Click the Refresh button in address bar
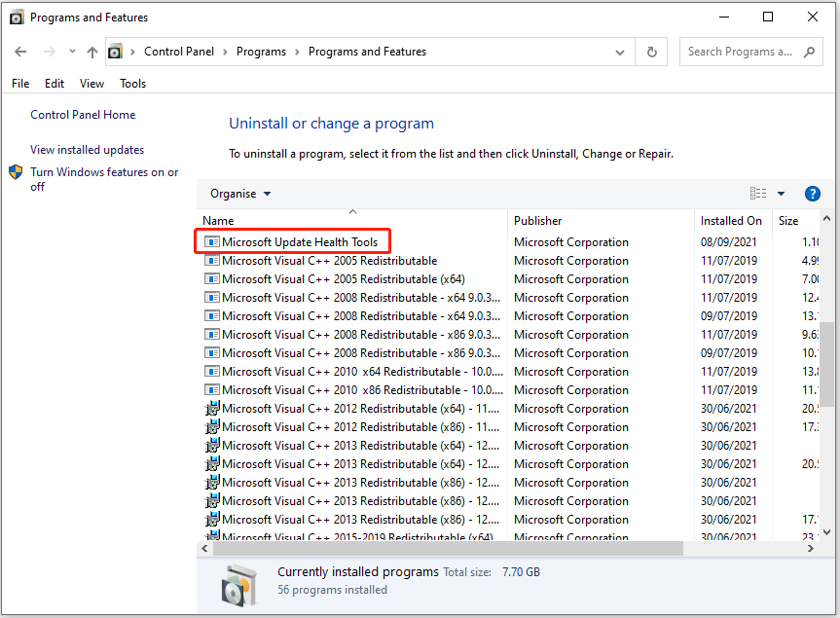The width and height of the screenshot is (840, 618). click(651, 52)
